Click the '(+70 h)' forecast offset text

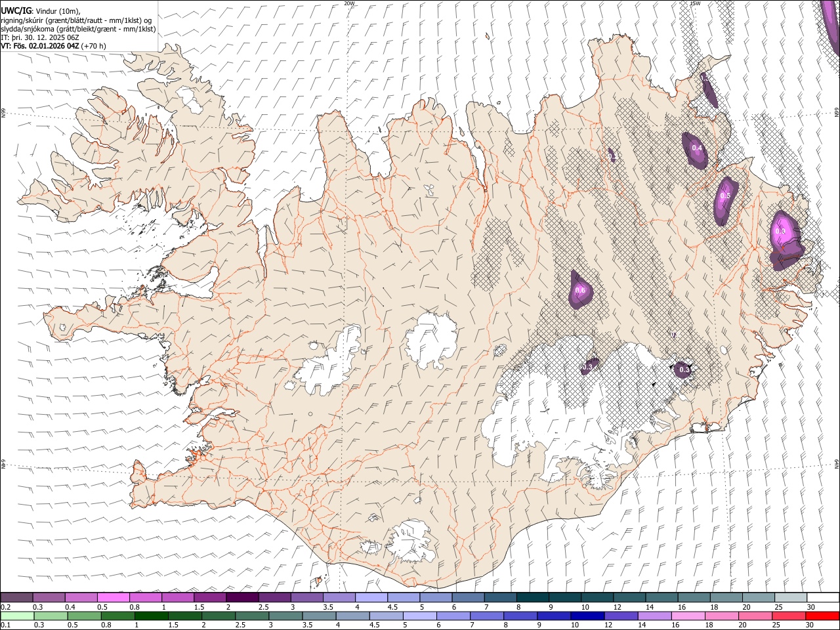coord(94,46)
